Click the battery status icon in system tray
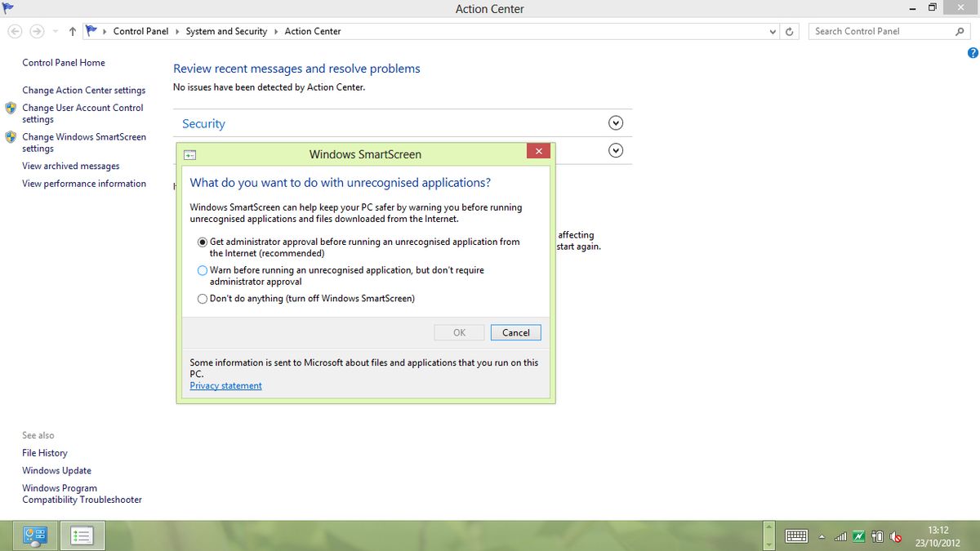The width and height of the screenshot is (980, 551). point(877,536)
